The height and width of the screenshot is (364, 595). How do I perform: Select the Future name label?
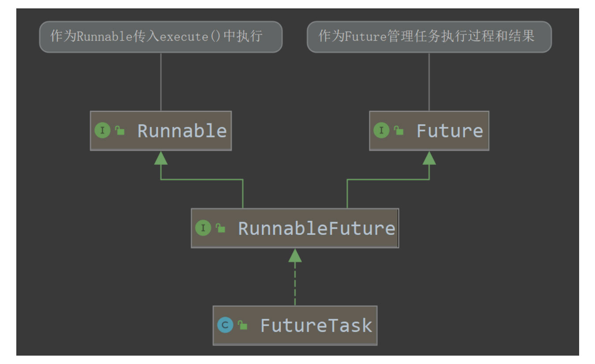450,131
